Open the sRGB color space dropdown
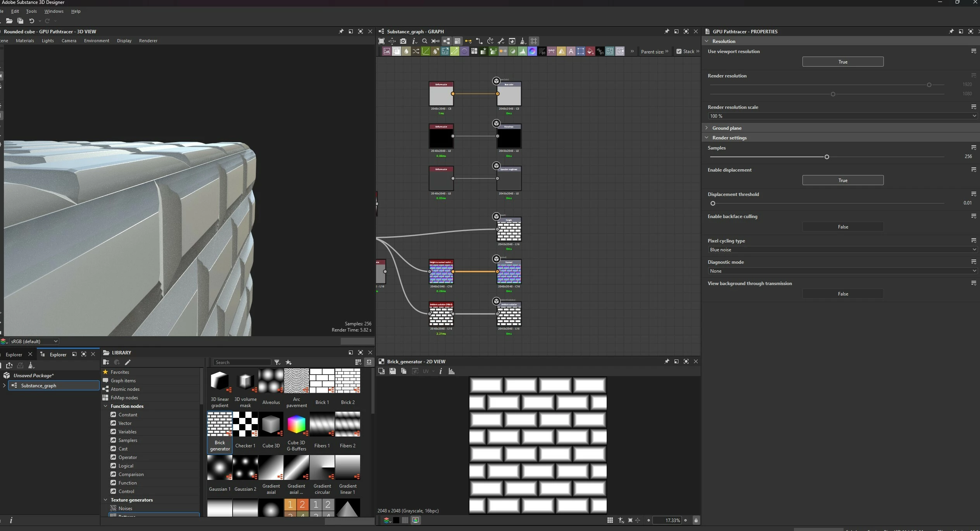980x531 pixels. pyautogui.click(x=34, y=341)
